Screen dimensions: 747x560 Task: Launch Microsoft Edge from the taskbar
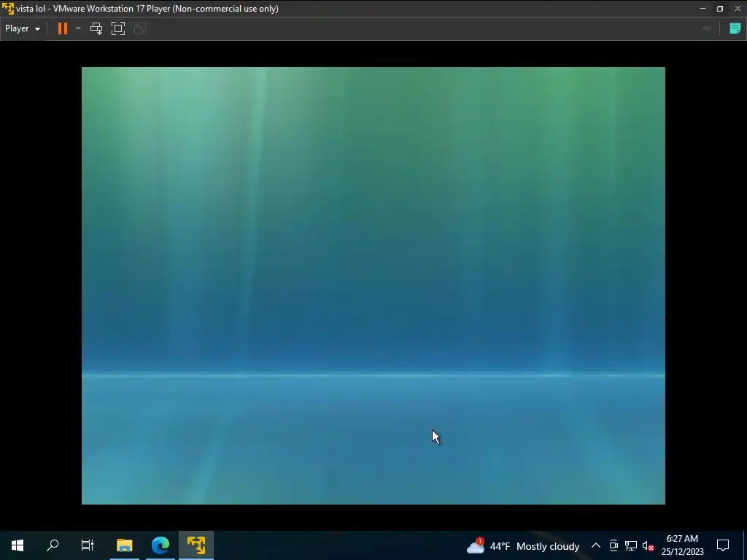point(160,545)
